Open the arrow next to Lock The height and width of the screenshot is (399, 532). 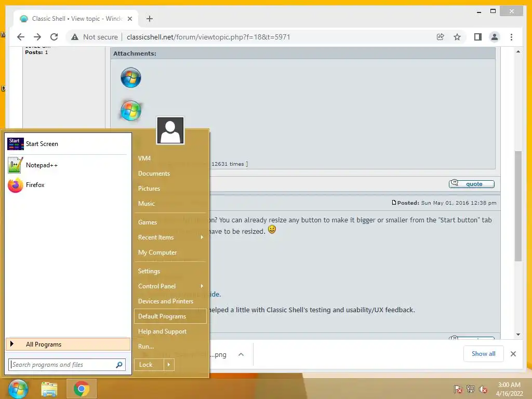pyautogui.click(x=169, y=365)
